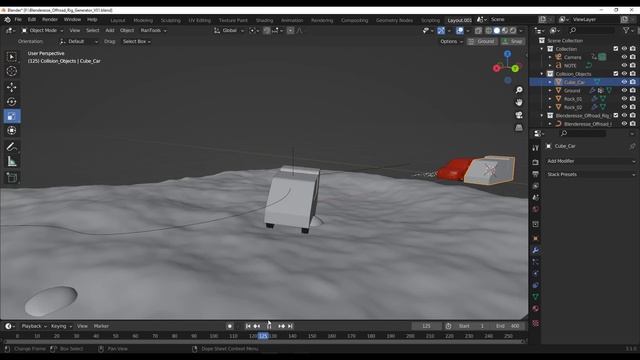The width and height of the screenshot is (640, 360).
Task: Collapse the Collision_Objects collection
Action: 542,74
